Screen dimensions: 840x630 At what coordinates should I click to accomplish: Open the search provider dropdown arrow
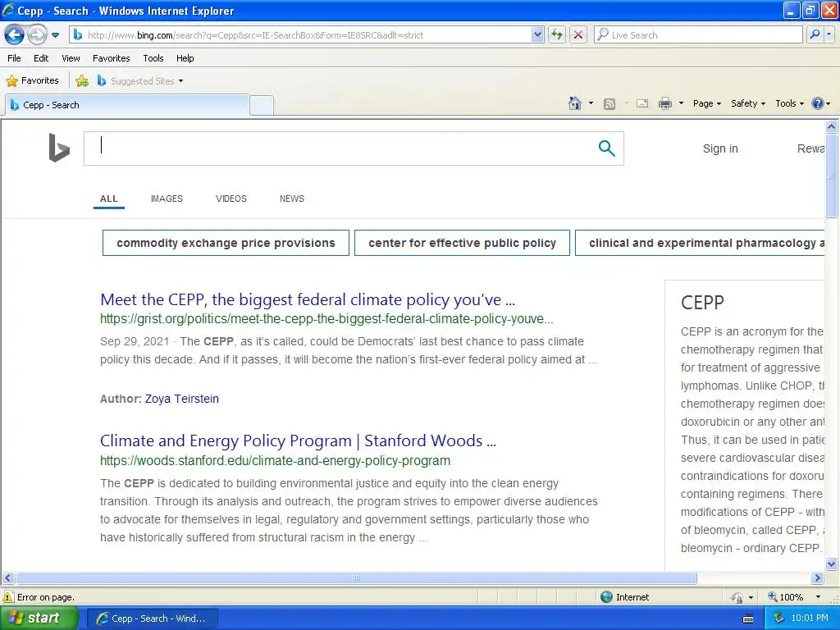tap(829, 34)
